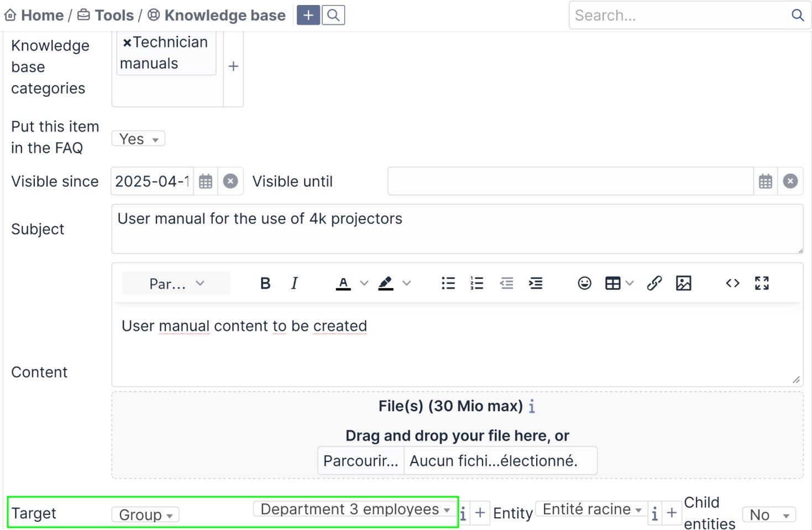
Task: Open the Visible since calendar picker
Action: pos(206,181)
